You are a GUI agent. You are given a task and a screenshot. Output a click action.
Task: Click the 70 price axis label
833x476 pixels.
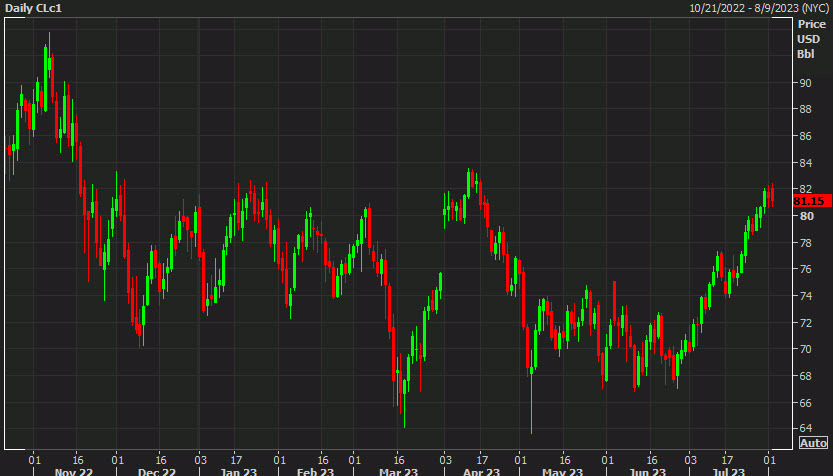pyautogui.click(x=804, y=349)
